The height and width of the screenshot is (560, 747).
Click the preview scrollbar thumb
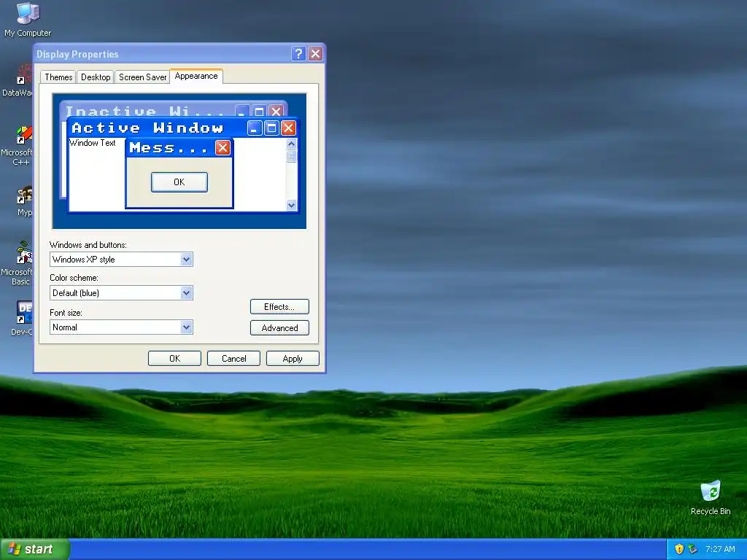pyautogui.click(x=292, y=156)
